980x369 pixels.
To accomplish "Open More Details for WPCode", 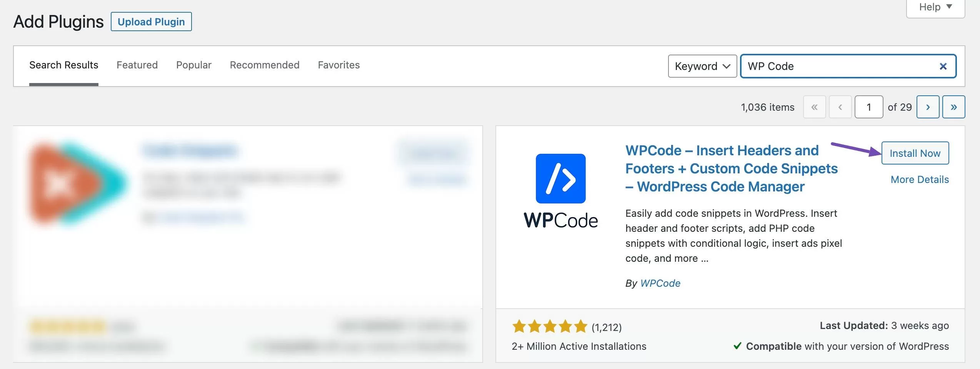I will click(x=919, y=180).
